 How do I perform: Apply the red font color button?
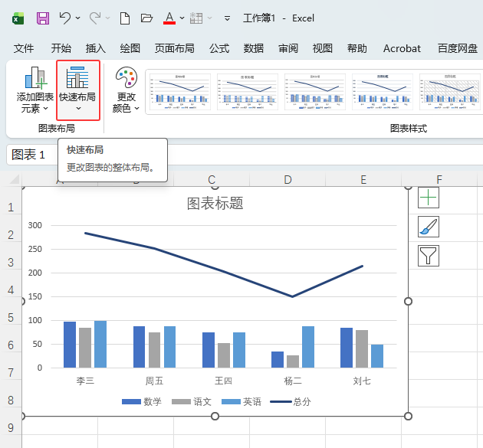(169, 18)
